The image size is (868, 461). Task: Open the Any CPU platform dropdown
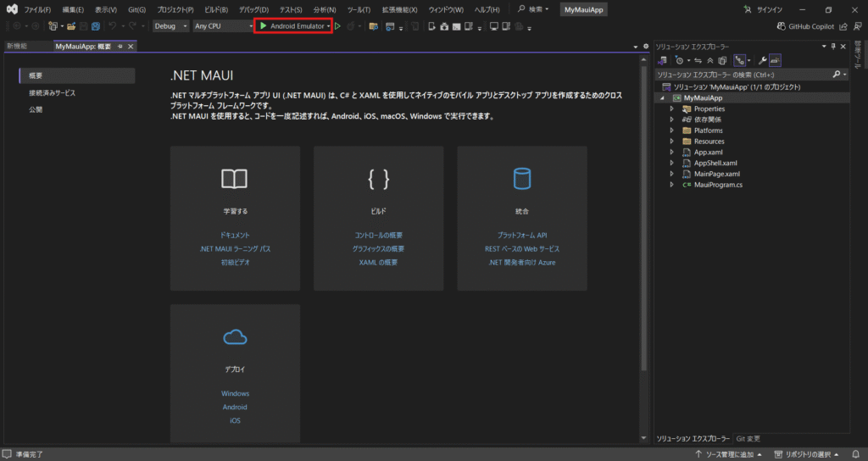point(223,26)
